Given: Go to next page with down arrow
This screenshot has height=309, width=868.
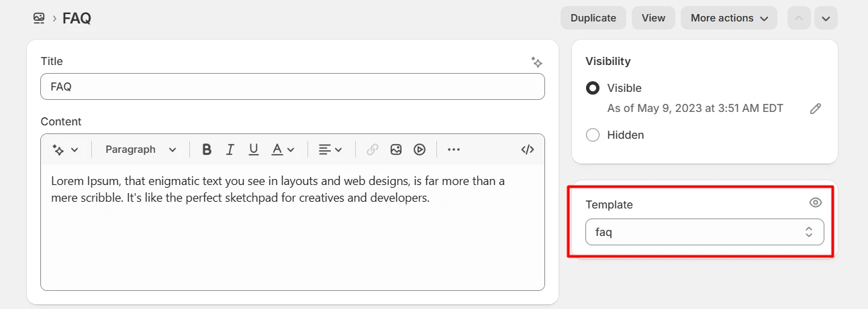Looking at the screenshot, I should [826, 18].
